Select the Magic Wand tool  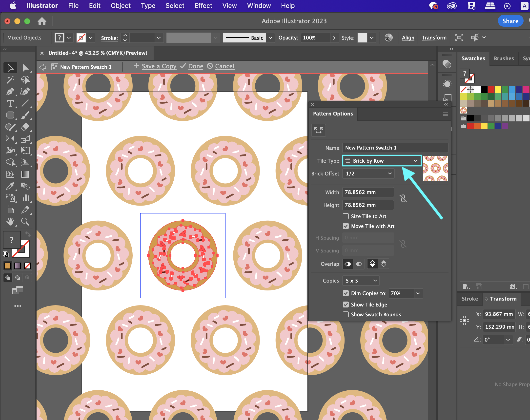pyautogui.click(x=10, y=80)
